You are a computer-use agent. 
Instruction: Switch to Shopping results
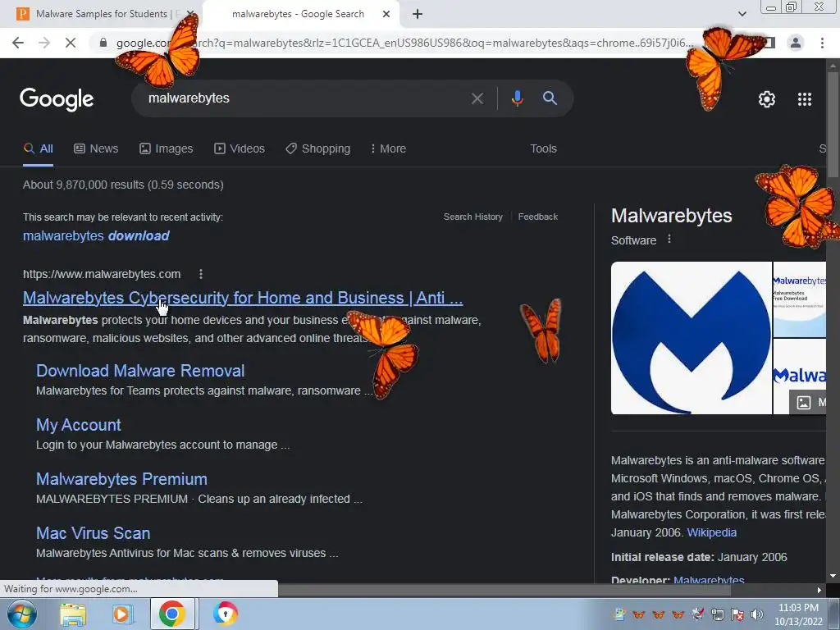(x=318, y=149)
